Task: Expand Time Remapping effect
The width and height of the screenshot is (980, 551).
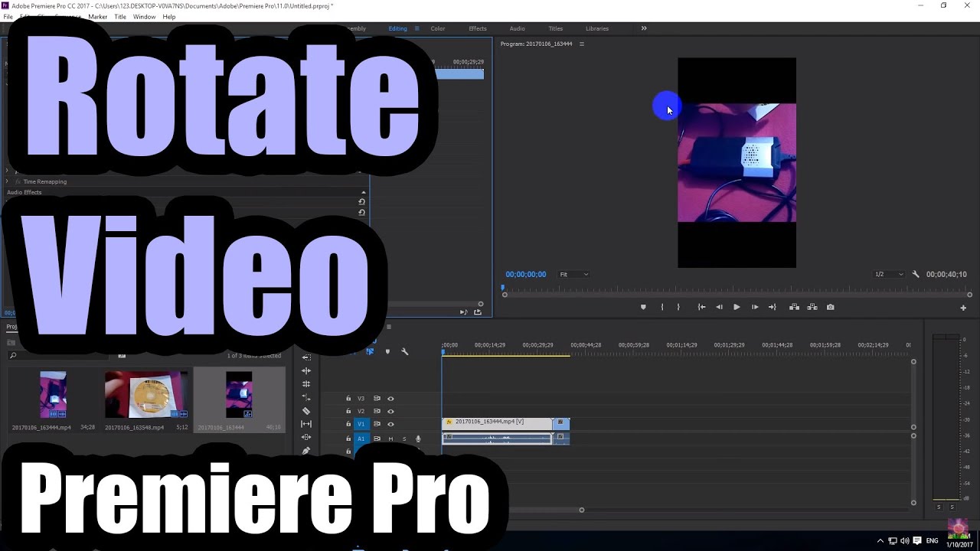Action: (8, 181)
